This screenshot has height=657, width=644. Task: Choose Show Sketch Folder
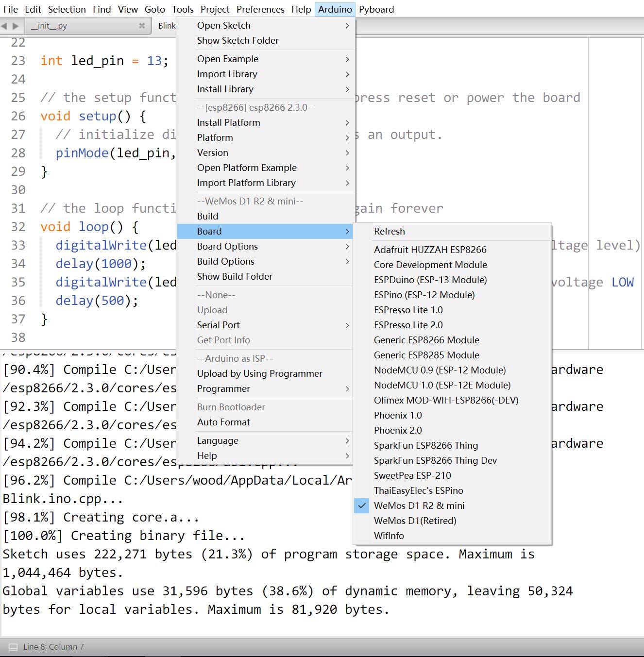pos(266,40)
